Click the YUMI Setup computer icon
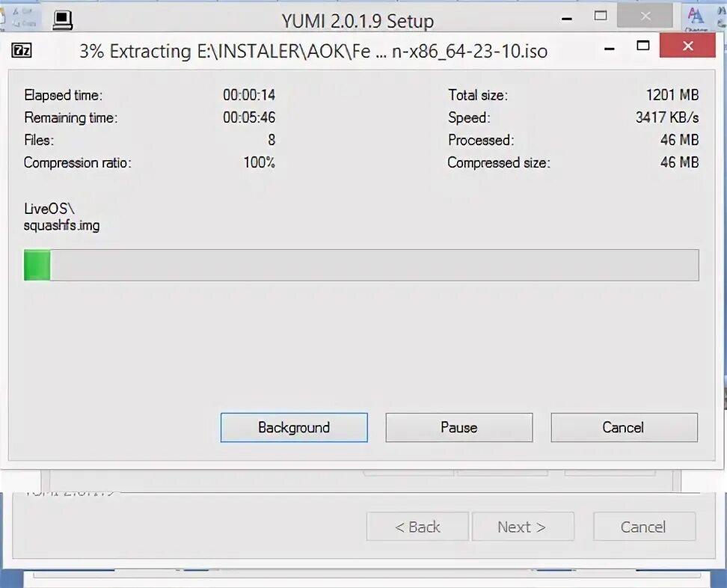The image size is (727, 588). coord(63,20)
